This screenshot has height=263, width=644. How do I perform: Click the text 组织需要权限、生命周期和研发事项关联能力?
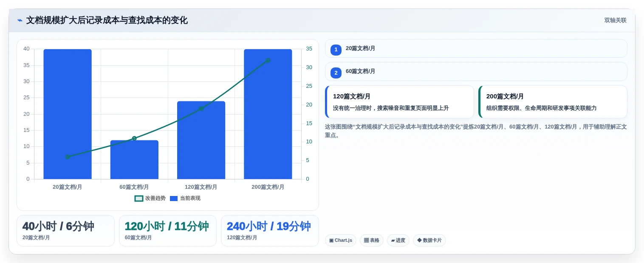pyautogui.click(x=542, y=108)
